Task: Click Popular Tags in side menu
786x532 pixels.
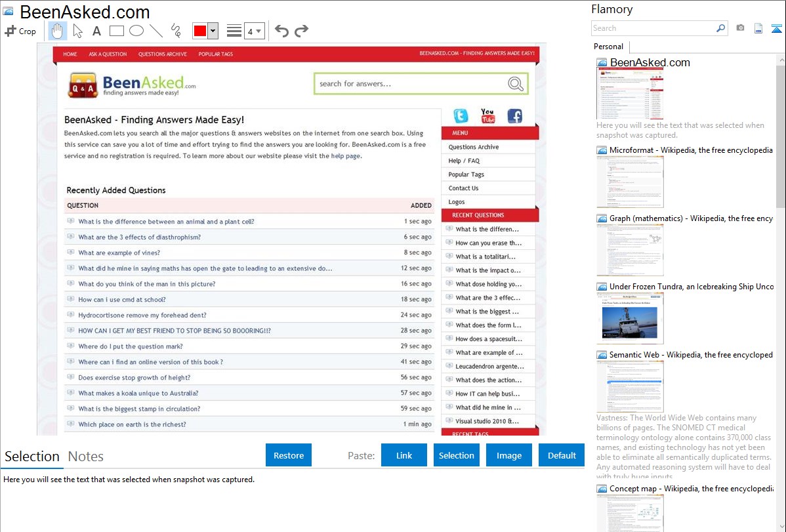Action: click(x=466, y=174)
